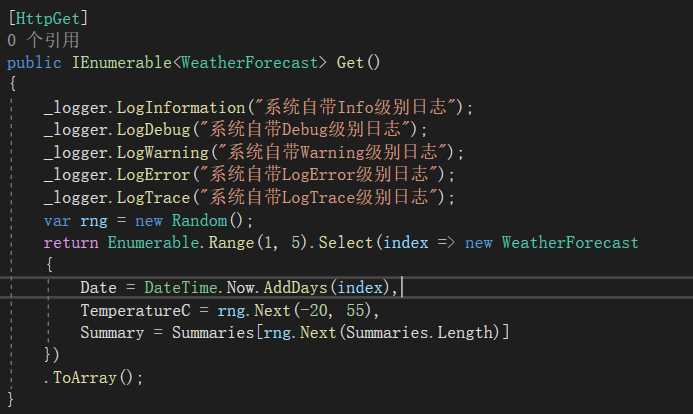Click Summaries.Length inside the indexer
The width and height of the screenshot is (693, 414).
coord(419,333)
